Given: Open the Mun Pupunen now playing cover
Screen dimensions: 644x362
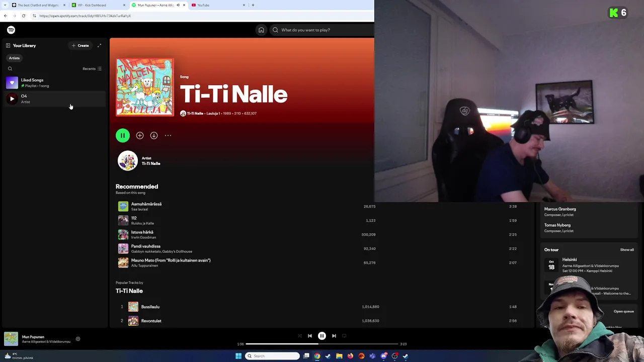Looking at the screenshot, I should coord(11,339).
